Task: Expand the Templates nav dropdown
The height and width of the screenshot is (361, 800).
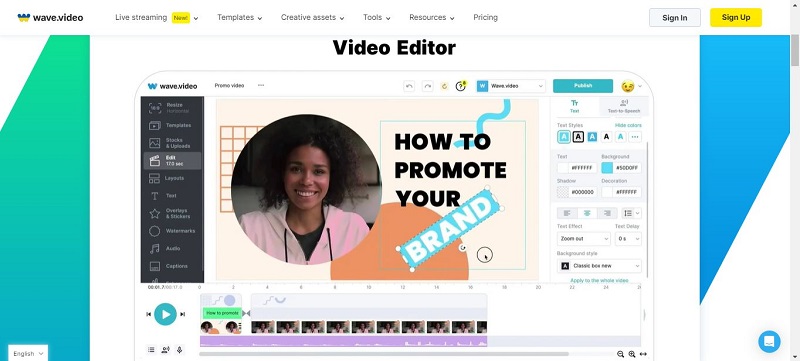Action: pos(240,17)
